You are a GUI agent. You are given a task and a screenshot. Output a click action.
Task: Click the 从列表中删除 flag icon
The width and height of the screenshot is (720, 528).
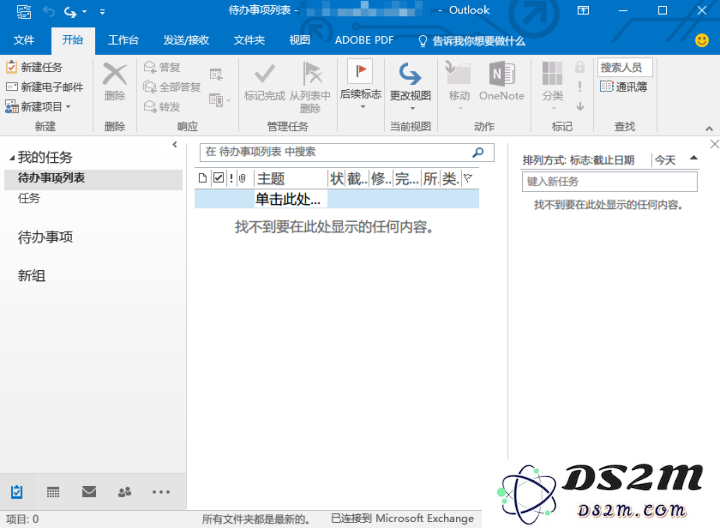coord(312,73)
